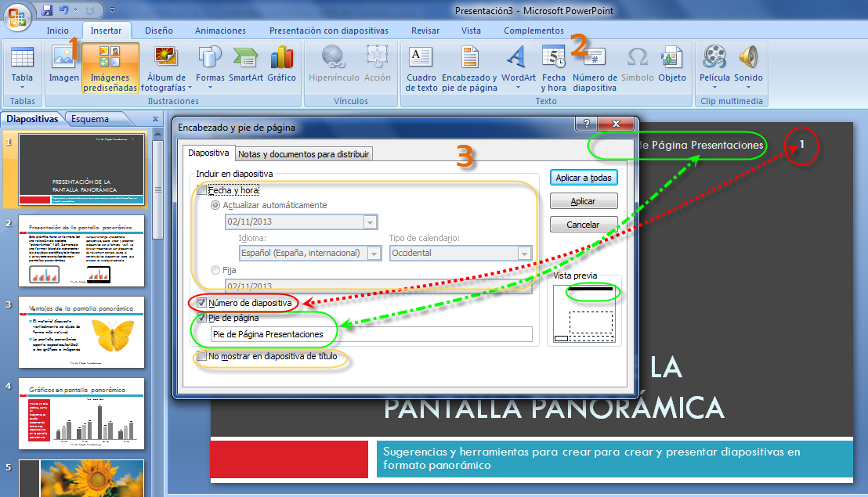The width and height of the screenshot is (868, 497).
Task: Click the slide pane scrollbar up arrow
Action: coord(157,135)
